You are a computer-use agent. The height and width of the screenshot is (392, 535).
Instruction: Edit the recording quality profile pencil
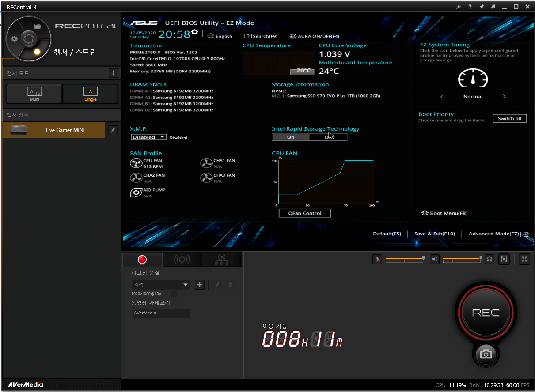[x=217, y=285]
